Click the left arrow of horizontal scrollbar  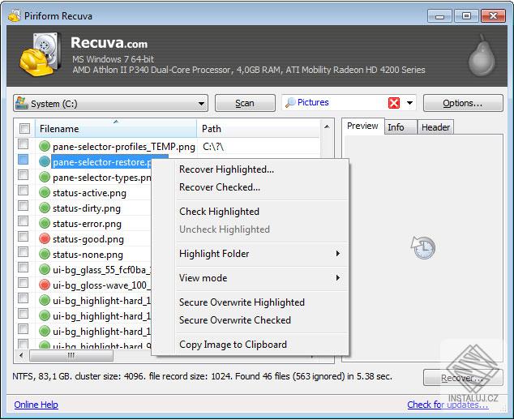tap(22, 355)
